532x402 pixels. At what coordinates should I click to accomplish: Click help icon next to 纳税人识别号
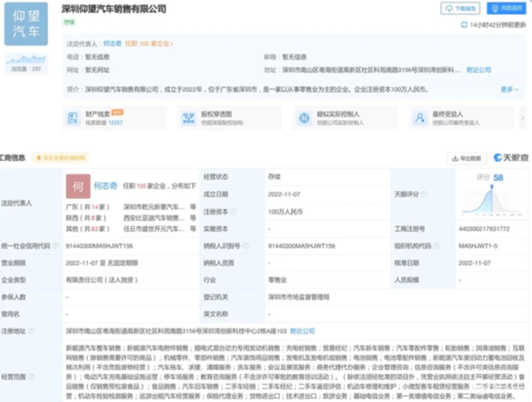245,245
